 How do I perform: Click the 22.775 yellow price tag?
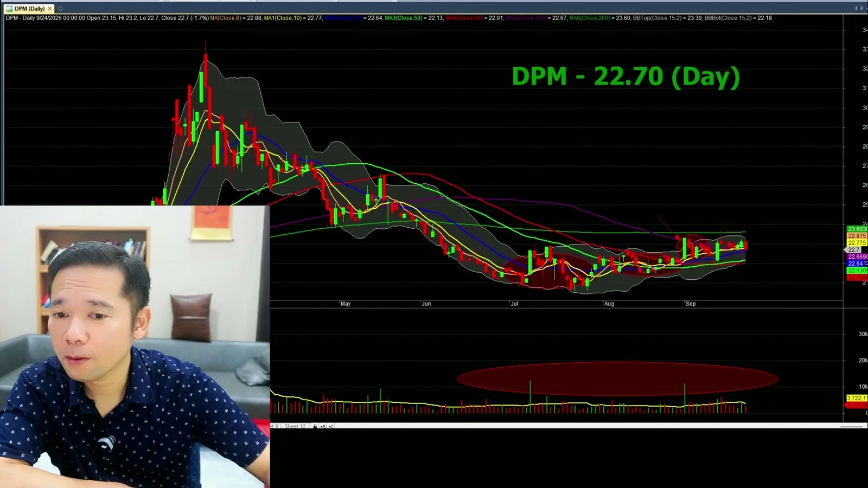(x=857, y=243)
